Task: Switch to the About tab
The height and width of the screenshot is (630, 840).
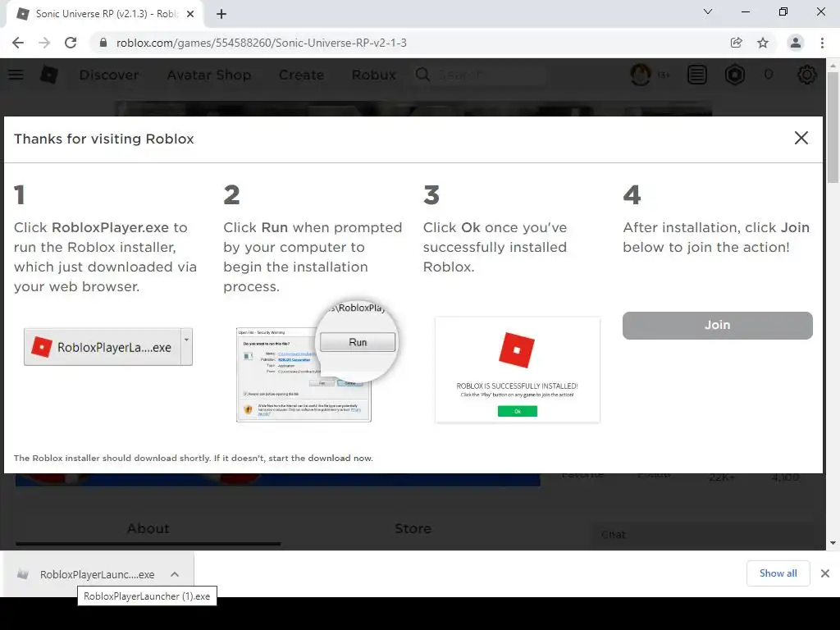Action: 148,529
